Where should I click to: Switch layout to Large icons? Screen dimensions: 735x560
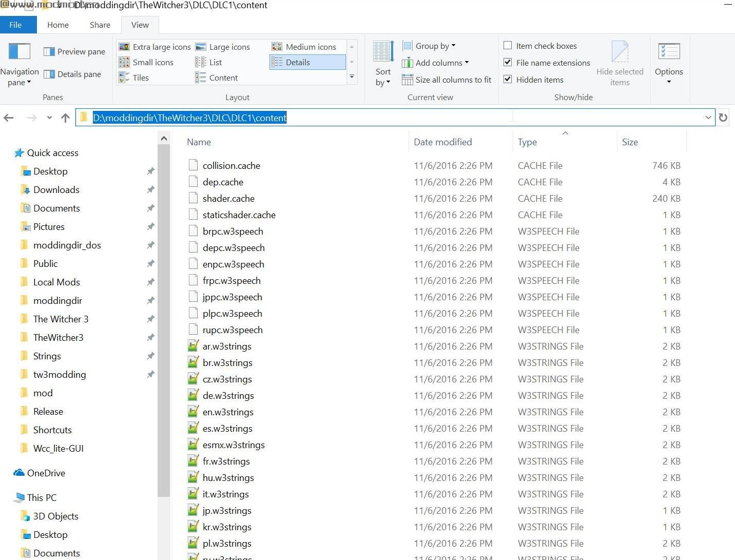tap(222, 47)
